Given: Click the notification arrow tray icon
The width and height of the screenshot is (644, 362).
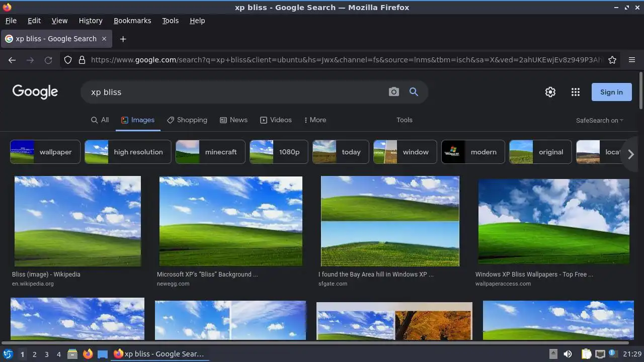Looking at the screenshot, I should [x=553, y=354].
